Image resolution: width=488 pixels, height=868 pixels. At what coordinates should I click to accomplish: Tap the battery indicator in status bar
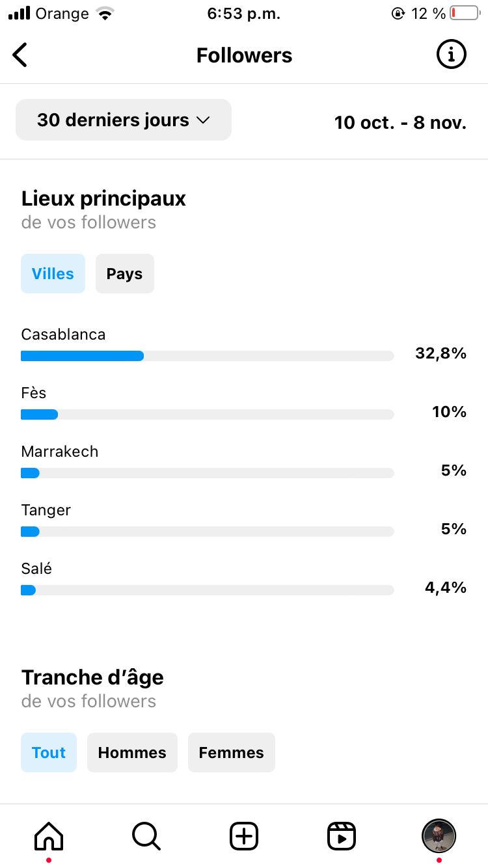(464, 13)
